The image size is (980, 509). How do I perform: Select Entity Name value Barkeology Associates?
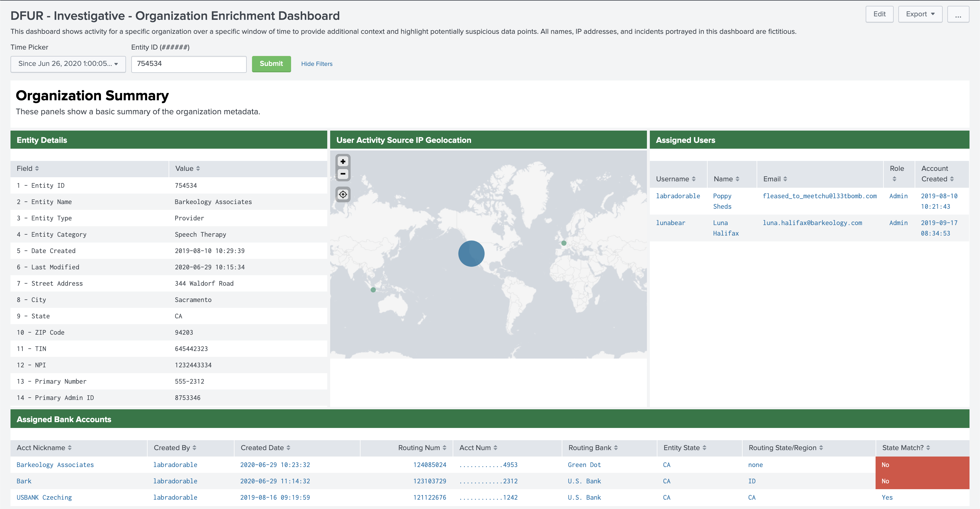click(x=213, y=202)
